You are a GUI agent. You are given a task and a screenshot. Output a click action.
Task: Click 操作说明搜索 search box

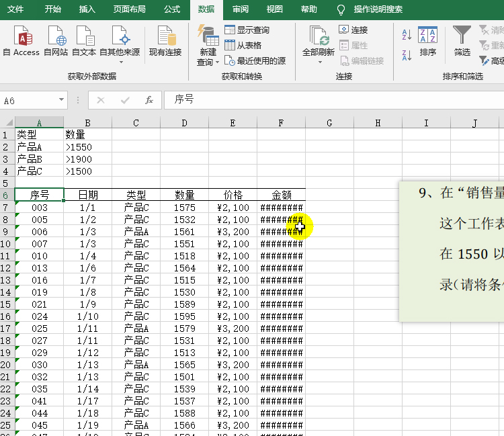point(378,9)
